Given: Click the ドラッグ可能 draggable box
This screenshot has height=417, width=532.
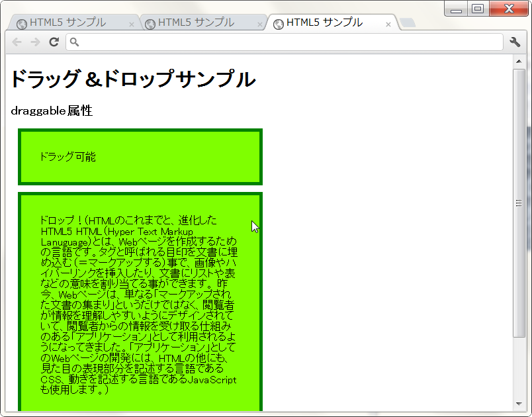Looking at the screenshot, I should pyautogui.click(x=140, y=157).
